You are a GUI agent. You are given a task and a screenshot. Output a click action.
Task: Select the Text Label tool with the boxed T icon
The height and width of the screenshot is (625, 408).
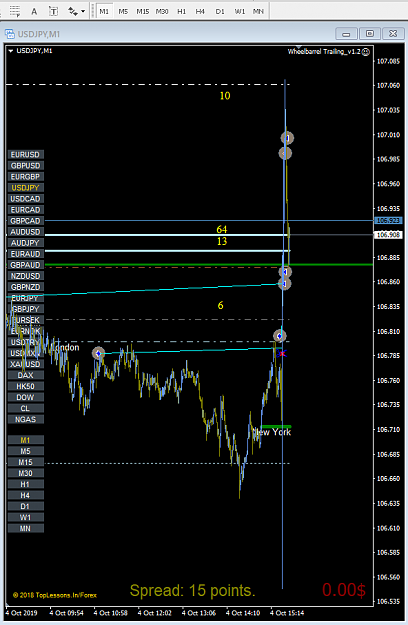53,11
